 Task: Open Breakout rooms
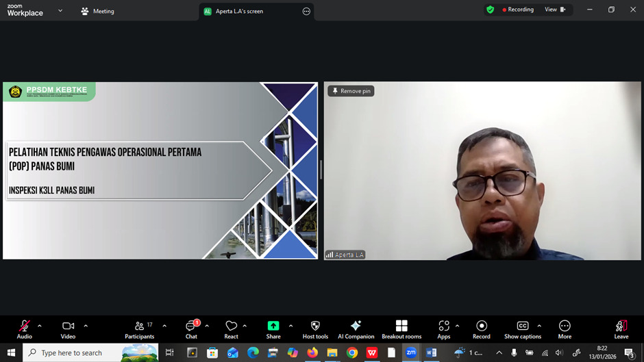coord(401,328)
